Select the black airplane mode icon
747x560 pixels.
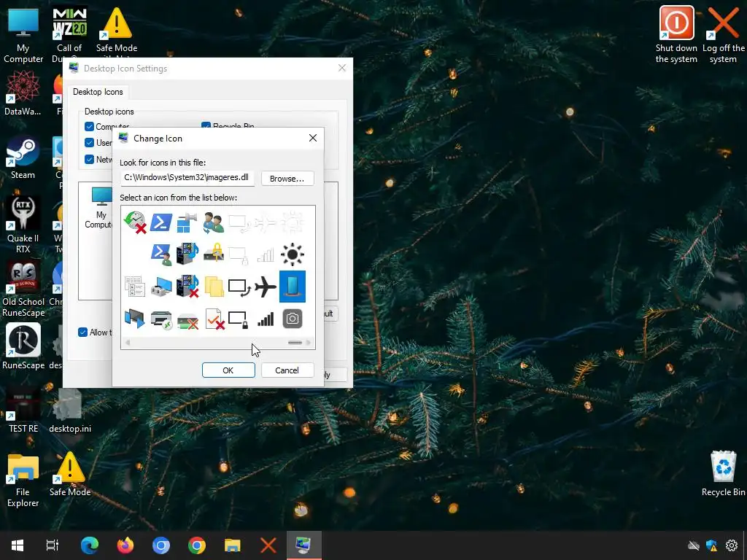266,287
